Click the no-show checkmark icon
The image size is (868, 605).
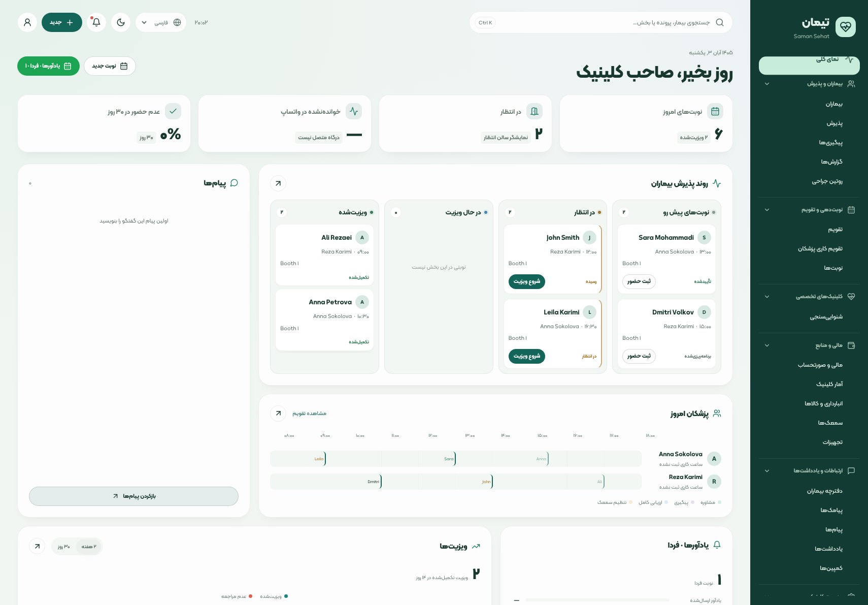(x=173, y=111)
